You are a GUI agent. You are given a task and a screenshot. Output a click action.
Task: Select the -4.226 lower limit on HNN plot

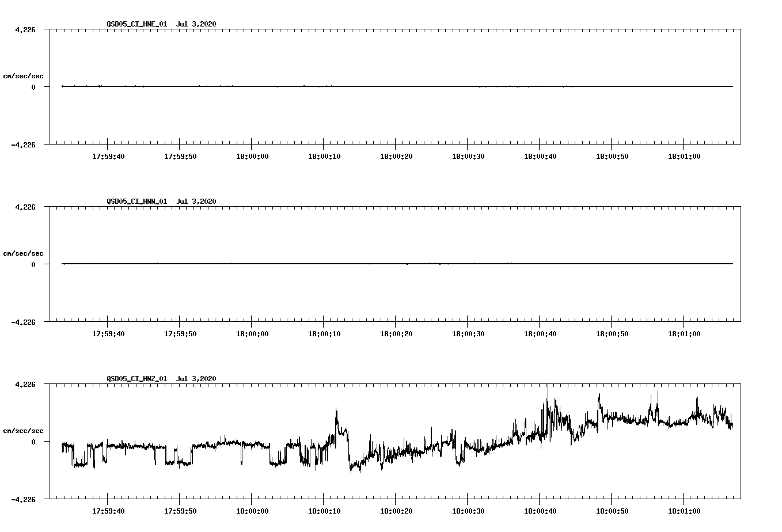click(23, 322)
